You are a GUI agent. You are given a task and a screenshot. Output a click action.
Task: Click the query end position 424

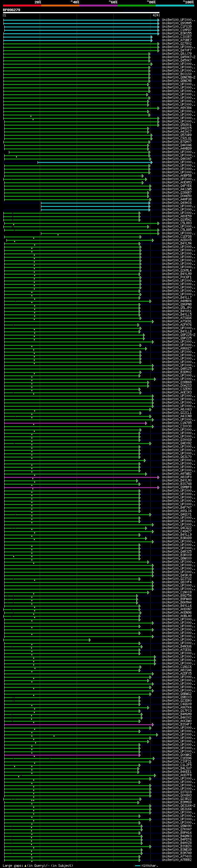(155, 15)
